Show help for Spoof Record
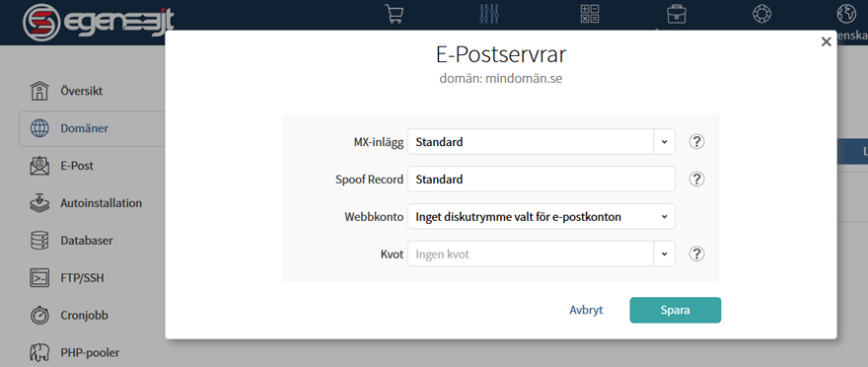 point(696,179)
